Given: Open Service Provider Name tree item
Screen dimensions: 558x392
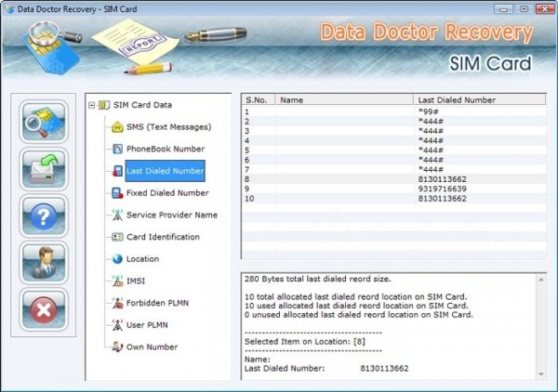Looking at the screenshot, I should [x=172, y=215].
